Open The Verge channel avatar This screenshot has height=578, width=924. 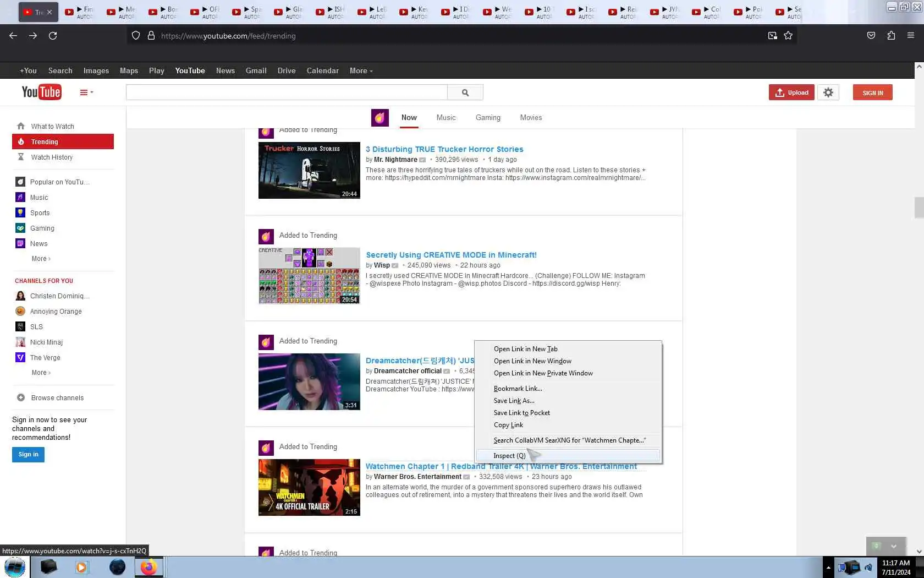pos(20,358)
